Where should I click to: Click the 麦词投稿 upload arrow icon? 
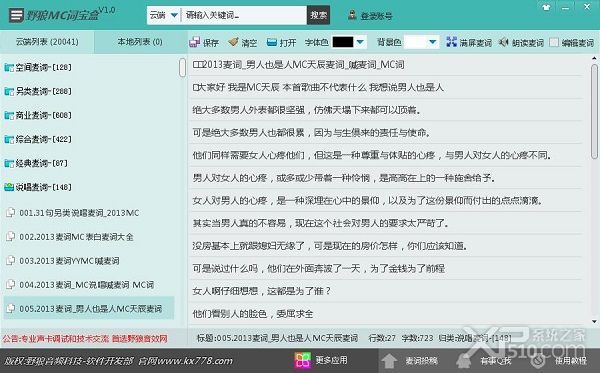389,361
